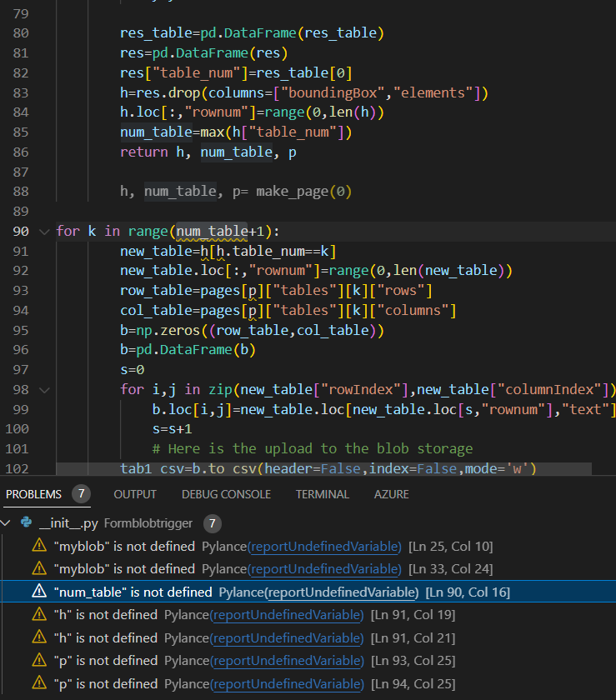Click warning icon for "h" Ln 91, Col 19
616x700 pixels.
(39, 614)
